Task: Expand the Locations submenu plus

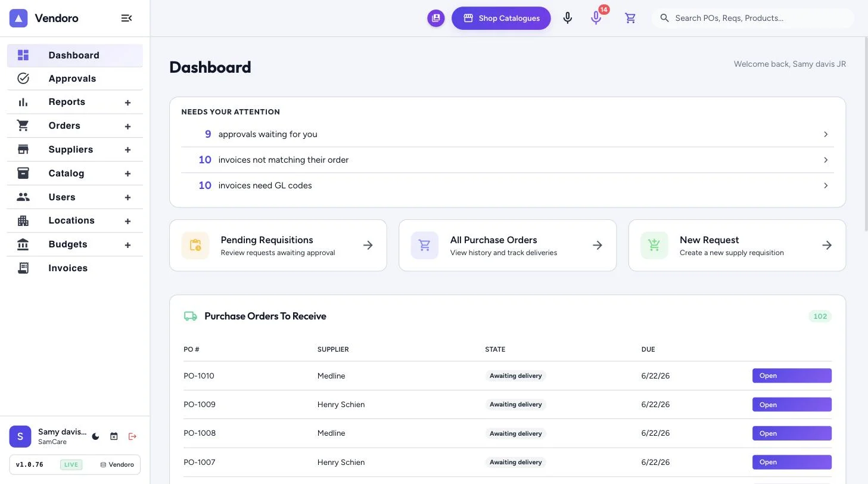Action: [127, 221]
